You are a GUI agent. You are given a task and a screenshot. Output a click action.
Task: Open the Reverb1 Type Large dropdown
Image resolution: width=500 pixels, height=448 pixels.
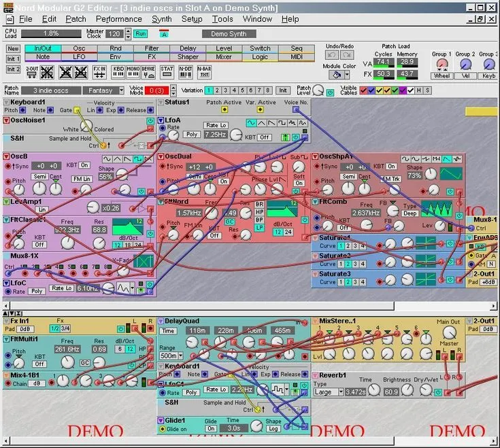pyautogui.click(x=341, y=392)
